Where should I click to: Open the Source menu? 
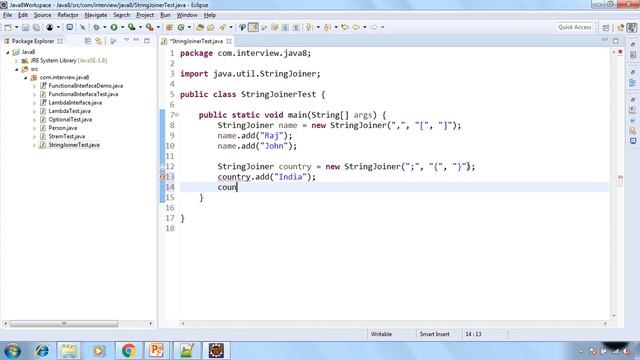coord(42,15)
